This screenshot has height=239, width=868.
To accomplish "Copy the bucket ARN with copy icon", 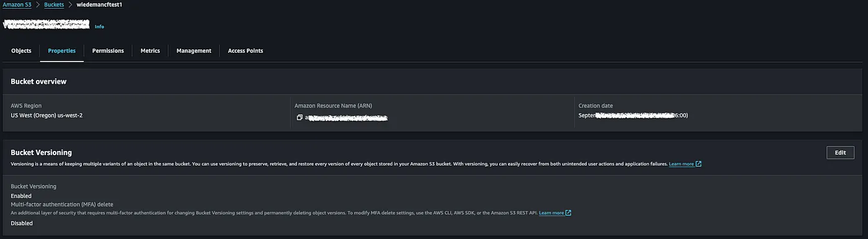I will [299, 117].
